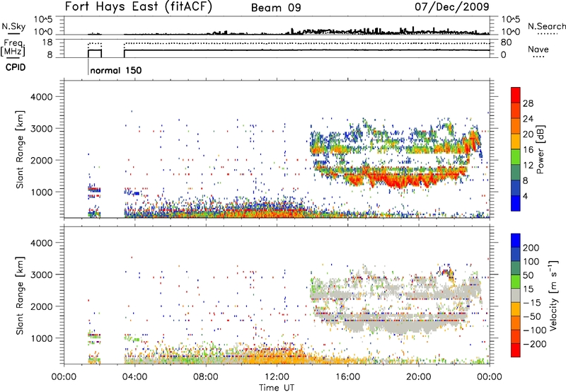Viewport: 566px width, 392px height.
Task: Click the "12:00" time axis tick label
Action: 277,377
